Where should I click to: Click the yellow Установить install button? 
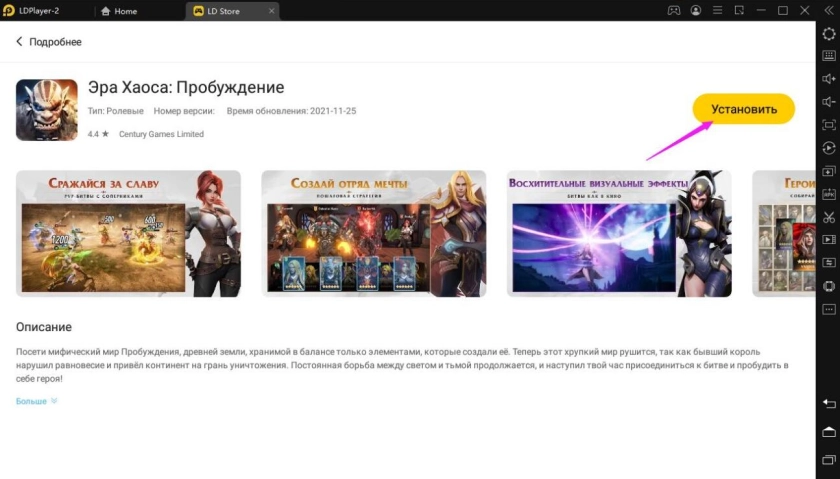(x=743, y=109)
